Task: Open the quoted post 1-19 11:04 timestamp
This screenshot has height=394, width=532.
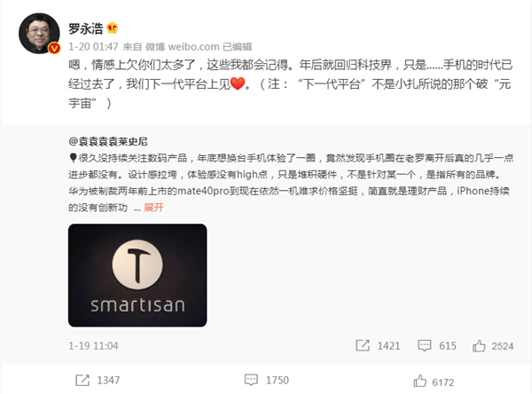Action: [x=93, y=346]
